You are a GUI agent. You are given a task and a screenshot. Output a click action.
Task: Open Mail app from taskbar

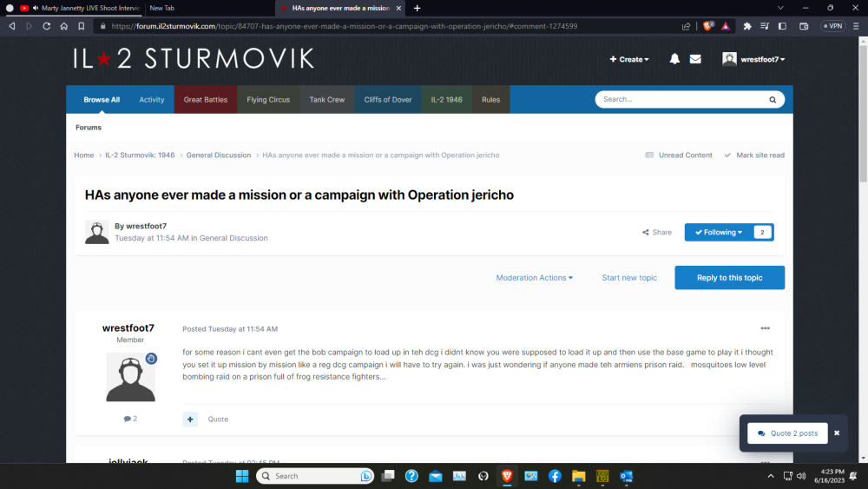point(436,476)
